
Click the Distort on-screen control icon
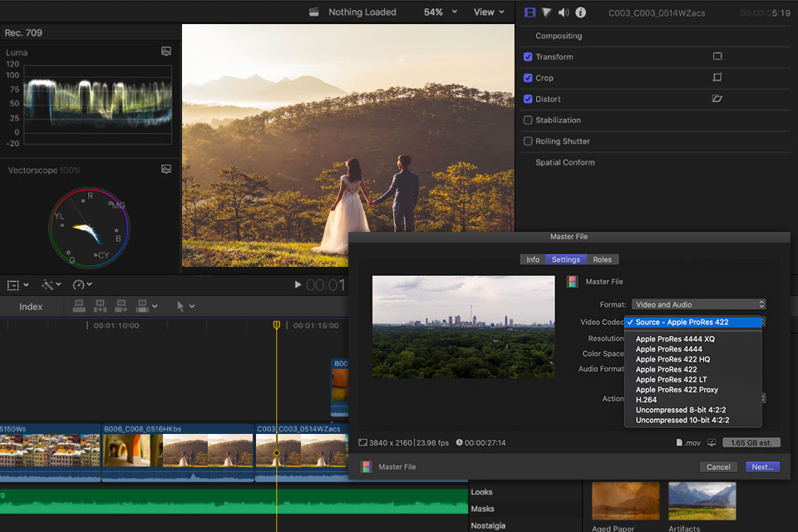(x=717, y=99)
